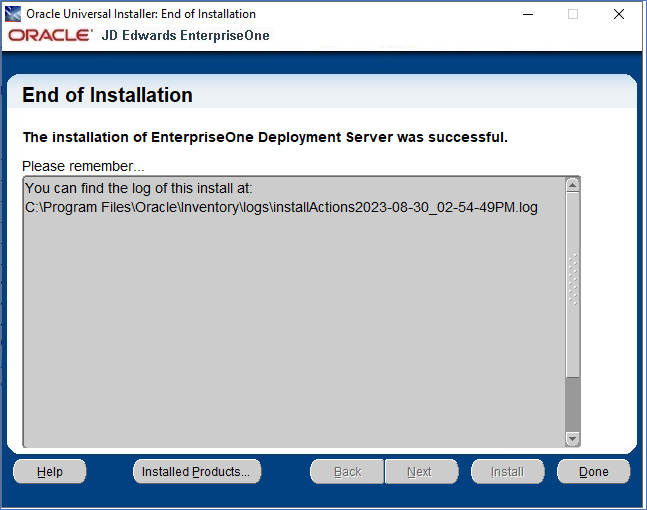Click the Oracle logo in header
647x510 pixels.
(50, 35)
